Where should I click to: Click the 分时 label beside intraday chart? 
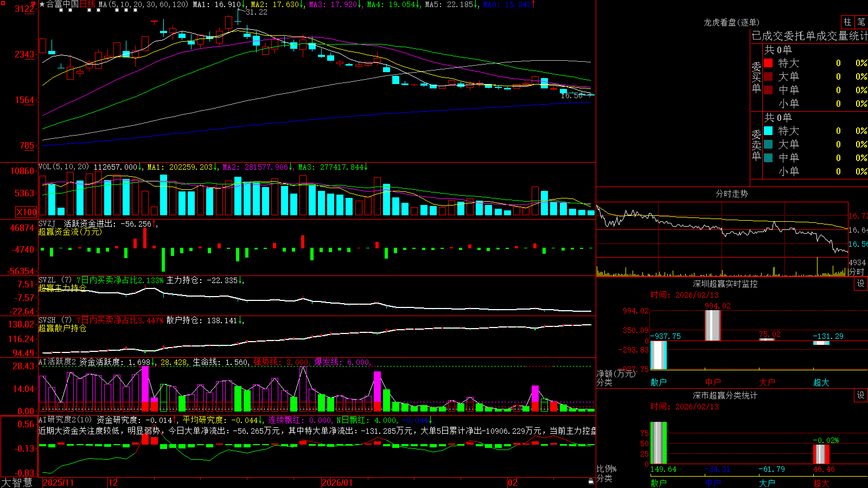click(x=857, y=272)
